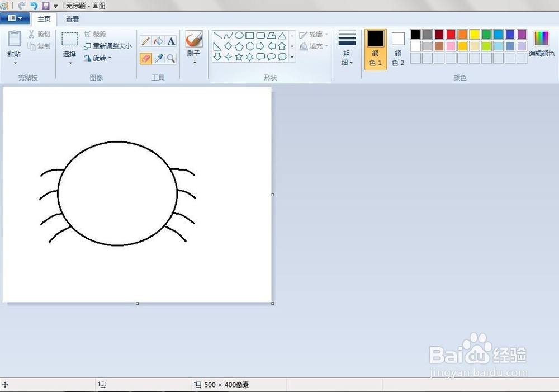Screen dimensions: 559x392
Task: Choose the Line shape
Action: [217, 35]
